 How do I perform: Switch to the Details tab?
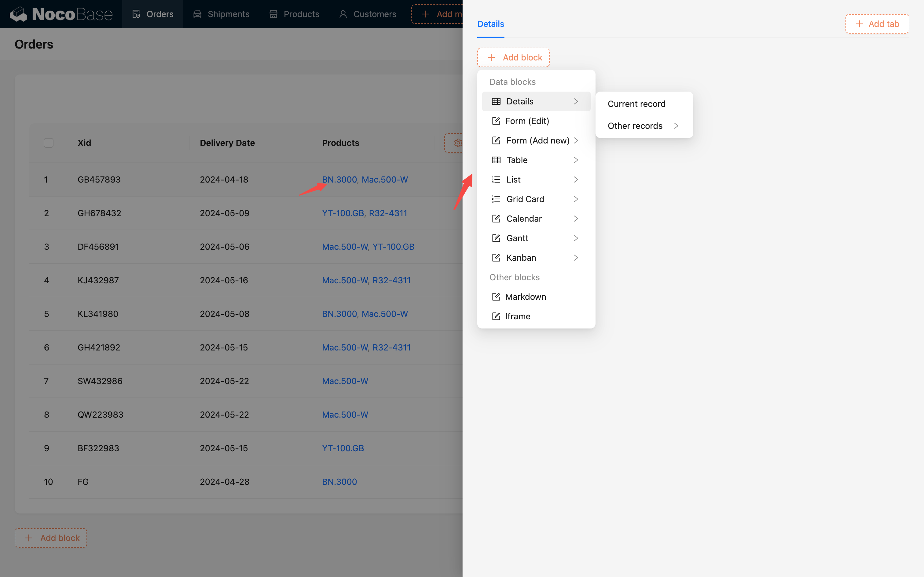490,24
